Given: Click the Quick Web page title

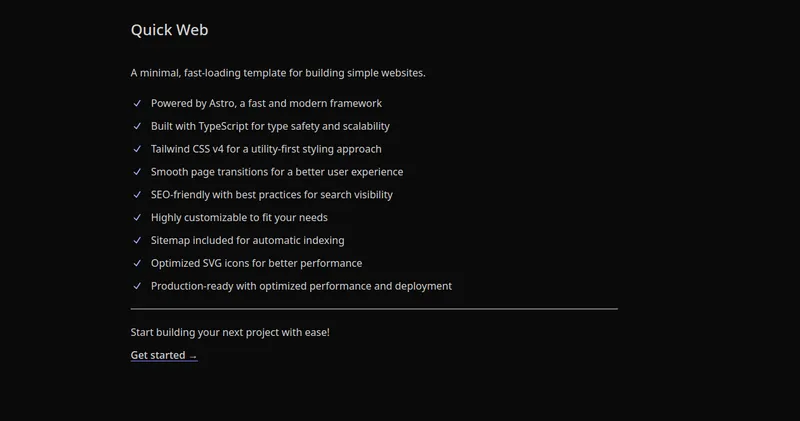Looking at the screenshot, I should [169, 30].
